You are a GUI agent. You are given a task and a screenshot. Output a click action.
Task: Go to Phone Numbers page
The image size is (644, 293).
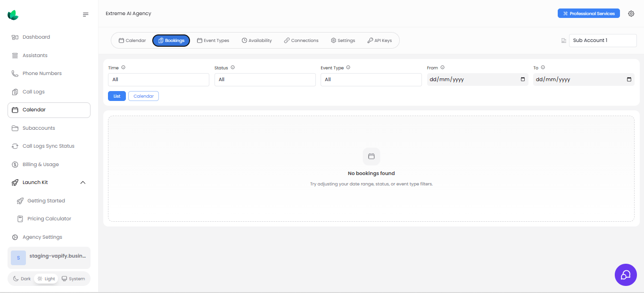pyautogui.click(x=49, y=74)
